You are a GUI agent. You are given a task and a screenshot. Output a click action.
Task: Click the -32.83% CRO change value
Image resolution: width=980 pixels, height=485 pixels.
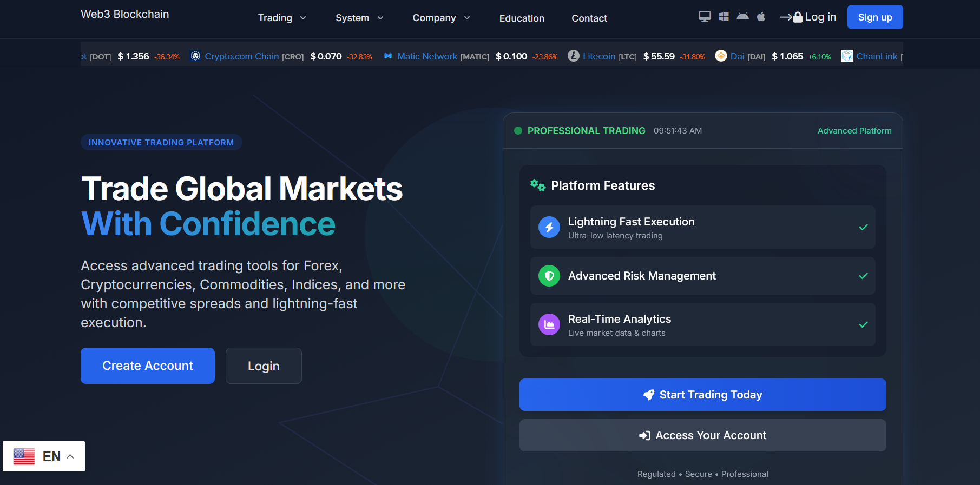(x=359, y=57)
